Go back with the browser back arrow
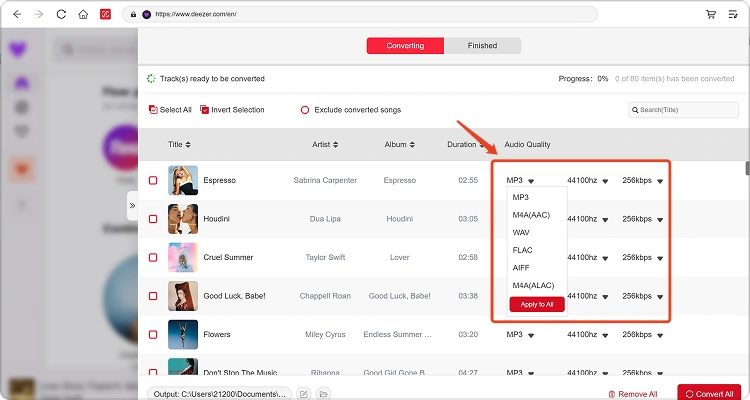 tap(17, 14)
